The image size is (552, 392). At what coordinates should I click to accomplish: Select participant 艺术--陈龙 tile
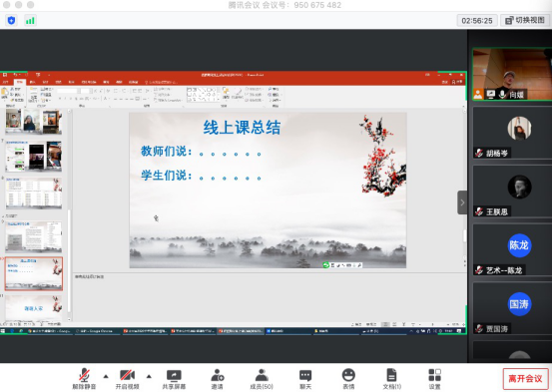[x=512, y=250]
